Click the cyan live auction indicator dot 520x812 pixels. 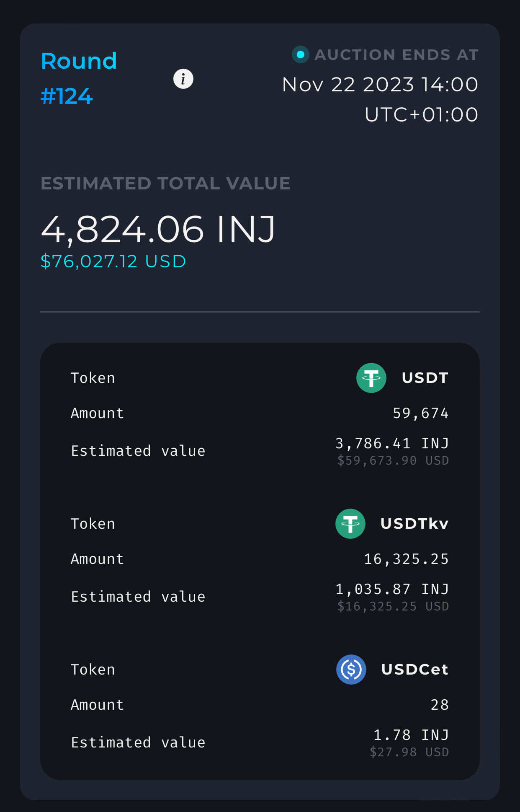pyautogui.click(x=300, y=54)
